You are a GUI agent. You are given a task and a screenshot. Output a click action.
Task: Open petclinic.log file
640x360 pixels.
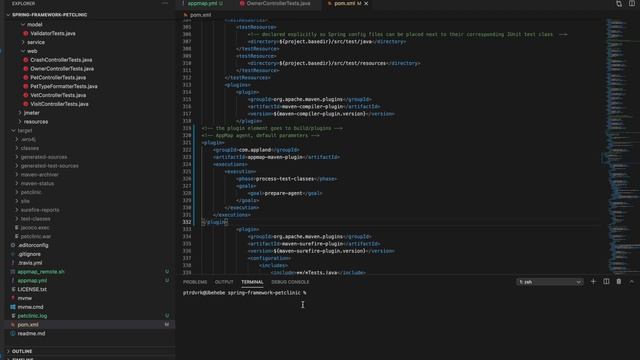coord(32,316)
